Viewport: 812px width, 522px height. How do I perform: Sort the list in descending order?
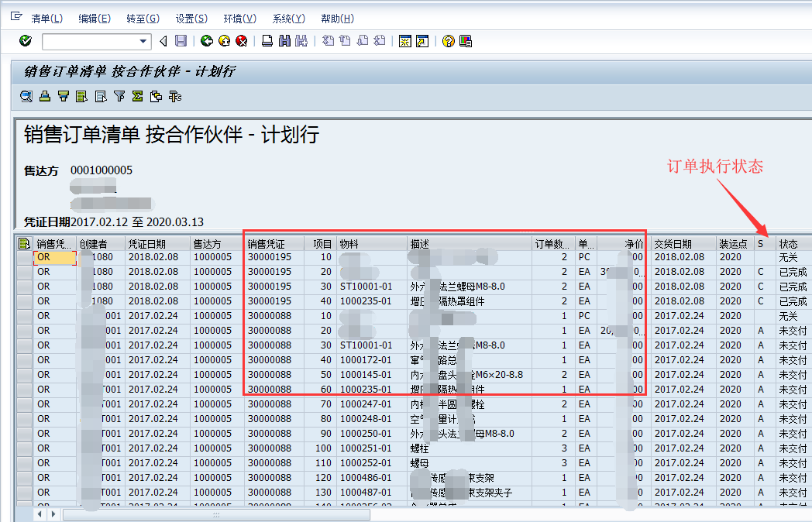tap(64, 96)
